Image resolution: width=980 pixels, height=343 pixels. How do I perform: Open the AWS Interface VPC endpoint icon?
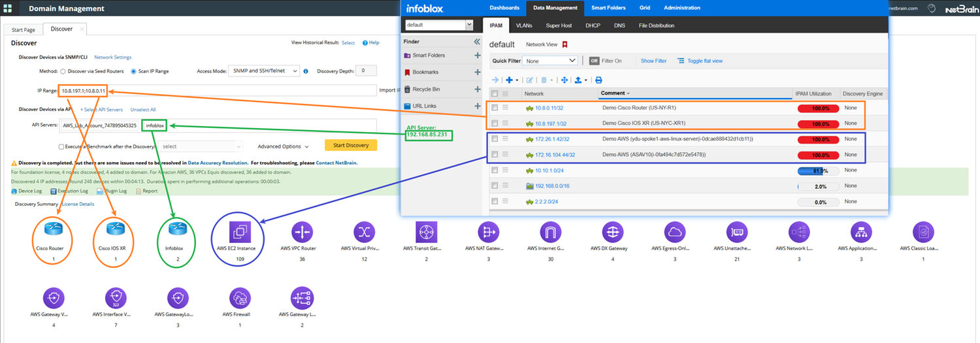pyautogui.click(x=116, y=298)
